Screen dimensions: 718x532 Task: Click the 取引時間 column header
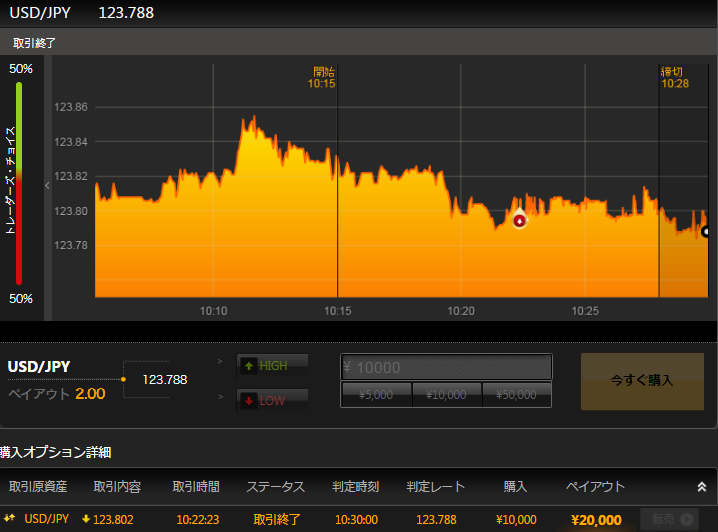click(x=196, y=486)
